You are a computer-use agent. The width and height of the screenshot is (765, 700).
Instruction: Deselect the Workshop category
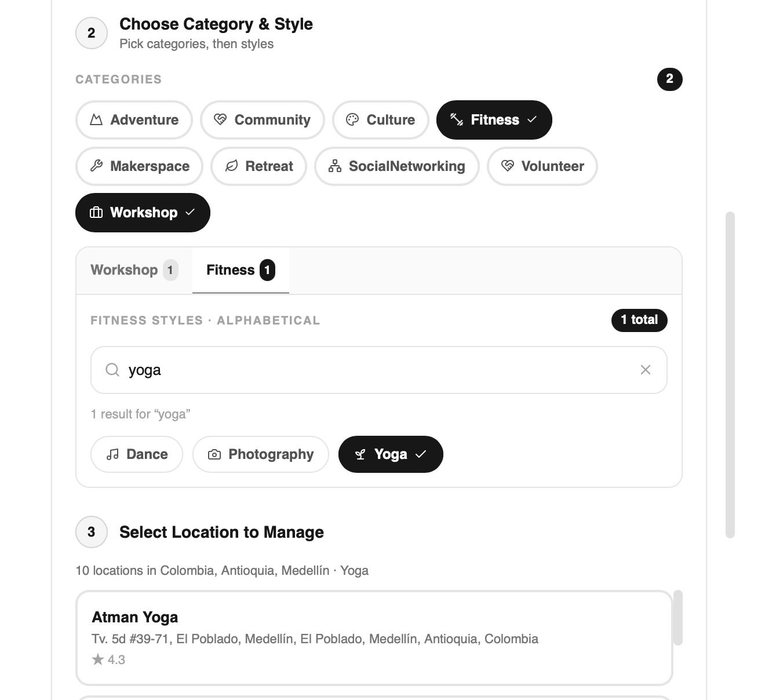[x=143, y=213]
